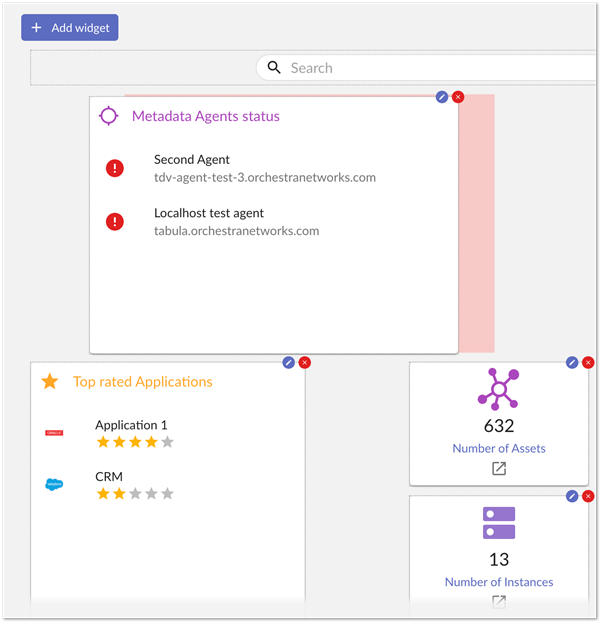Viewport: 600px width, 622px height.
Task: Click open-in-new icon under Number of Assets
Action: [x=499, y=468]
